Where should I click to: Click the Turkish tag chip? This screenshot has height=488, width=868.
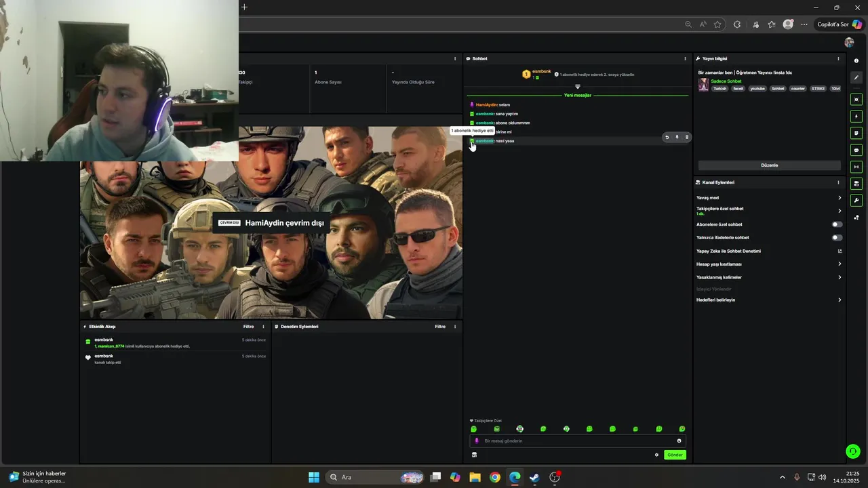[x=719, y=89]
